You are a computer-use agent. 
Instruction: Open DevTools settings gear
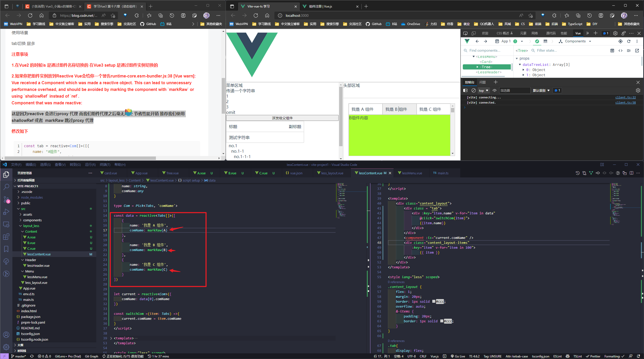click(x=615, y=33)
